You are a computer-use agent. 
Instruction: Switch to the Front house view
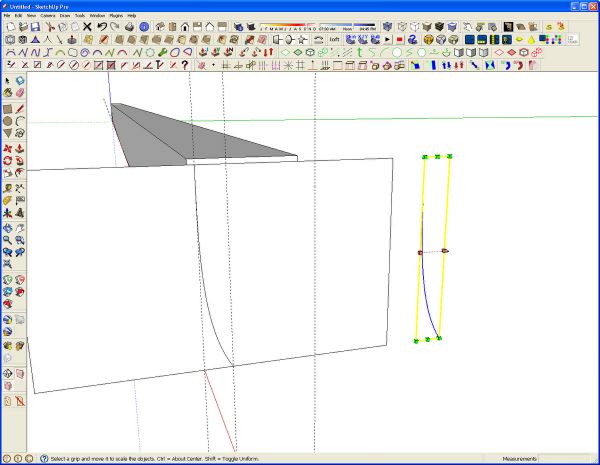pyautogui.click(x=185, y=27)
